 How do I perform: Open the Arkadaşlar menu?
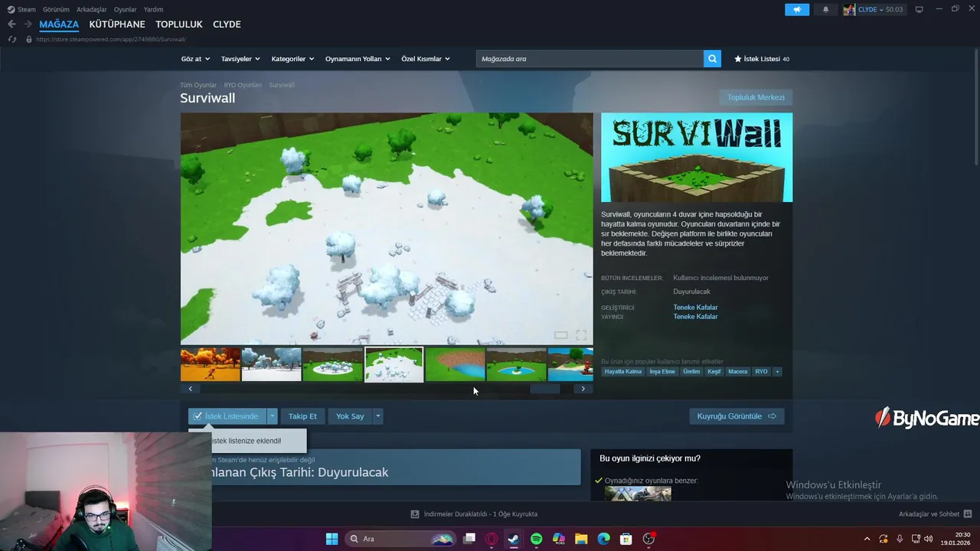pos(92,10)
